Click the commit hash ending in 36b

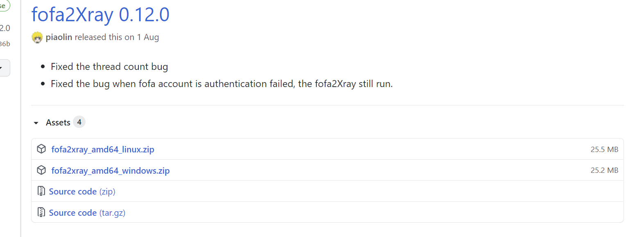[5, 44]
